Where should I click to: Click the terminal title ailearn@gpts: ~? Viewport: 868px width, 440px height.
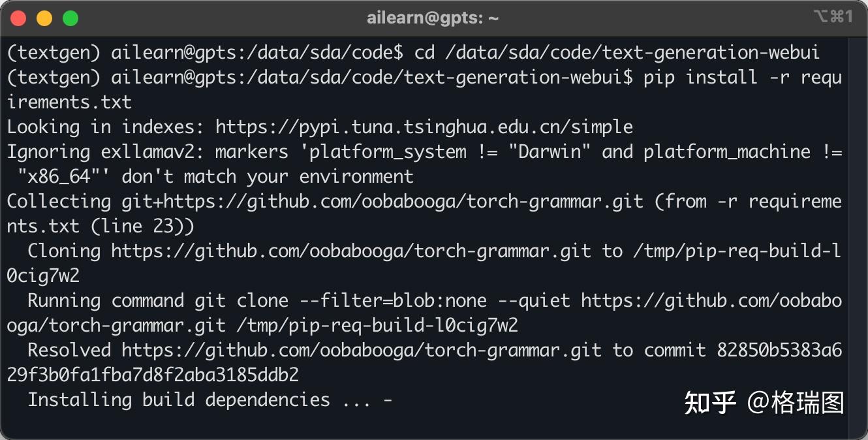[433, 18]
